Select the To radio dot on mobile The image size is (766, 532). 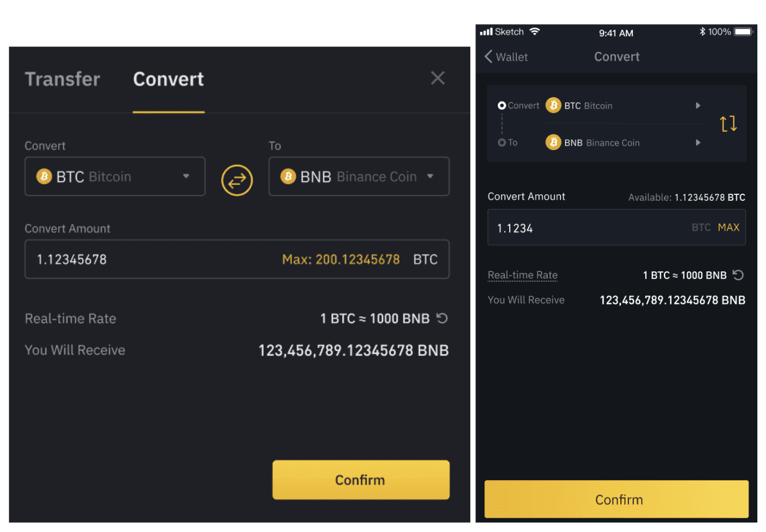coord(502,142)
